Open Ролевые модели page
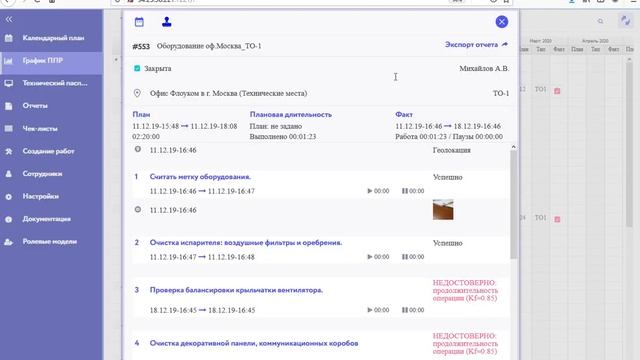This screenshot has width=640, height=360. pos(51,242)
